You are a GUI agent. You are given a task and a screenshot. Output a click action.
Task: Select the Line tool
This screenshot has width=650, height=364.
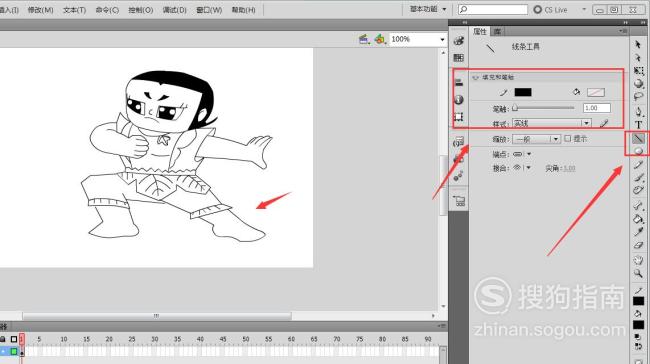(x=638, y=138)
